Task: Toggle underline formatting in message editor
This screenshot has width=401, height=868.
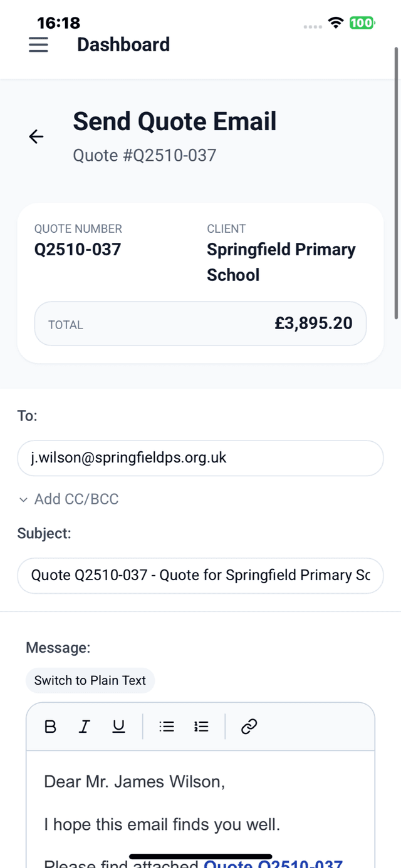Action: click(x=118, y=727)
